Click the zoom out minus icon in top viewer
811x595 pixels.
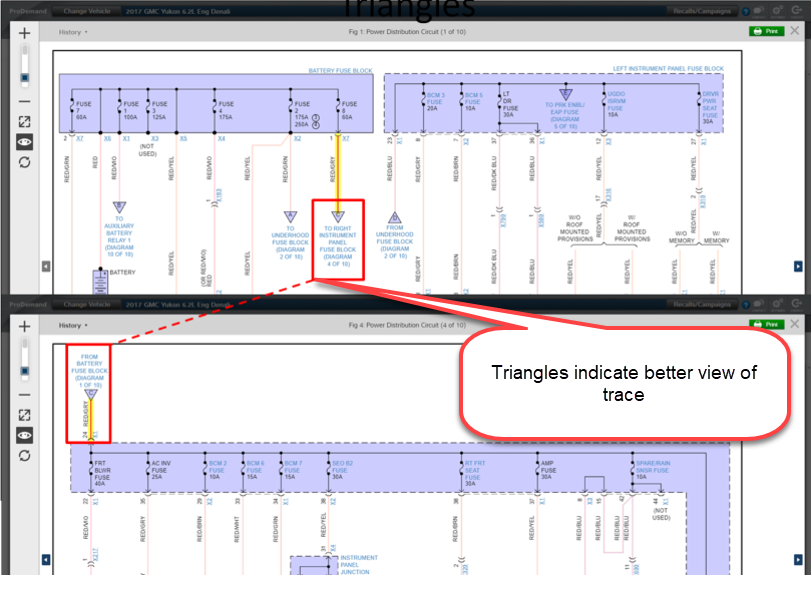coord(24,101)
